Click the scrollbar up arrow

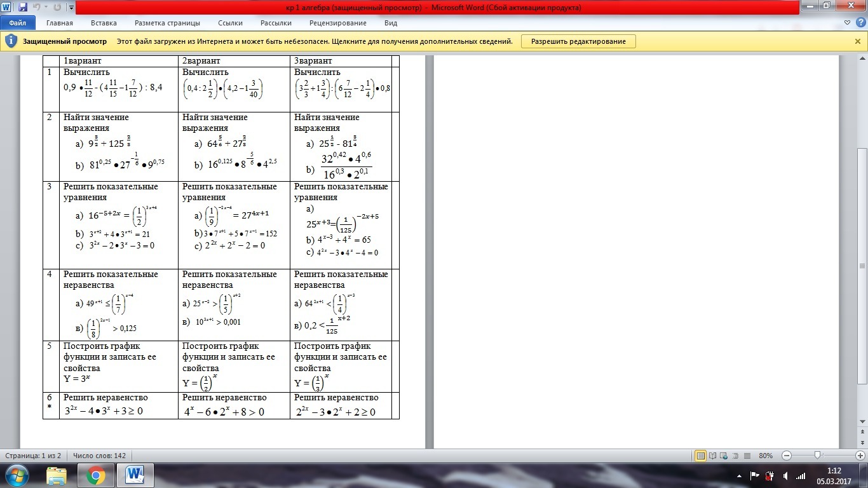click(862, 59)
